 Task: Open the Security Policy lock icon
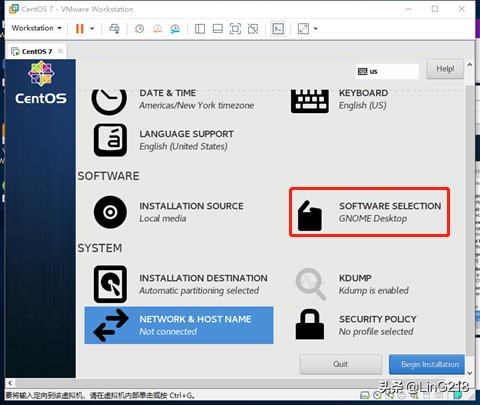point(310,324)
